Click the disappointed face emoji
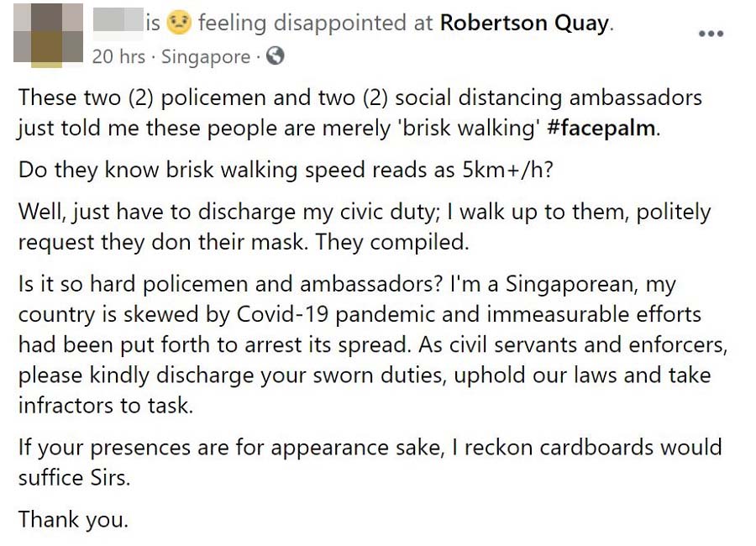The width and height of the screenshot is (756, 546). point(179,24)
